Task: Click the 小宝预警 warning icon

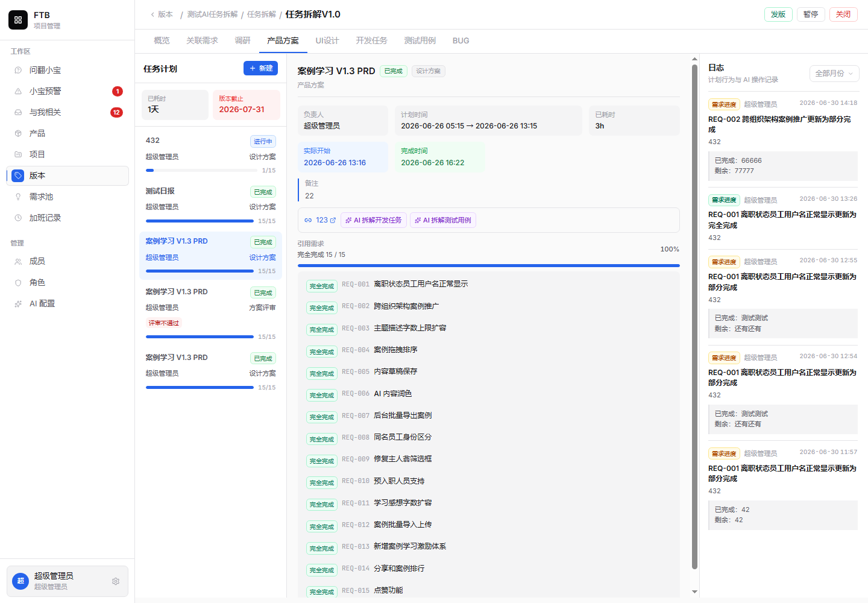Action: 18,92
